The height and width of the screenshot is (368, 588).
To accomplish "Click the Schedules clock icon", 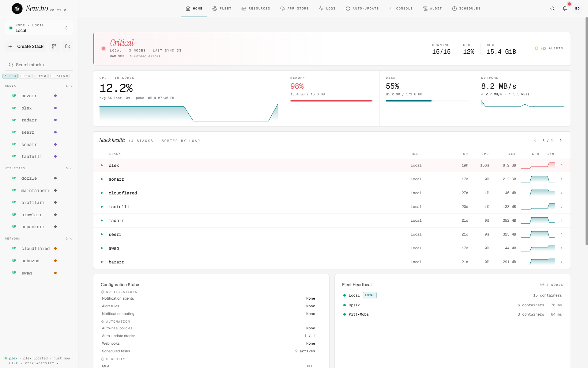I will pyautogui.click(x=454, y=9).
